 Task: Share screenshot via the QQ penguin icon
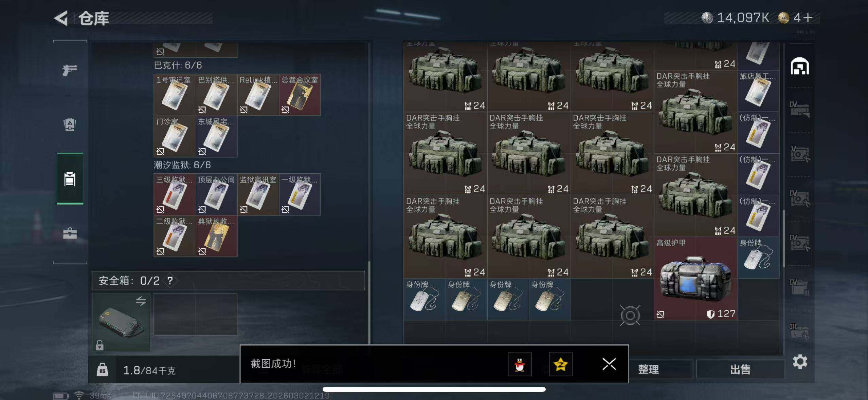[520, 365]
